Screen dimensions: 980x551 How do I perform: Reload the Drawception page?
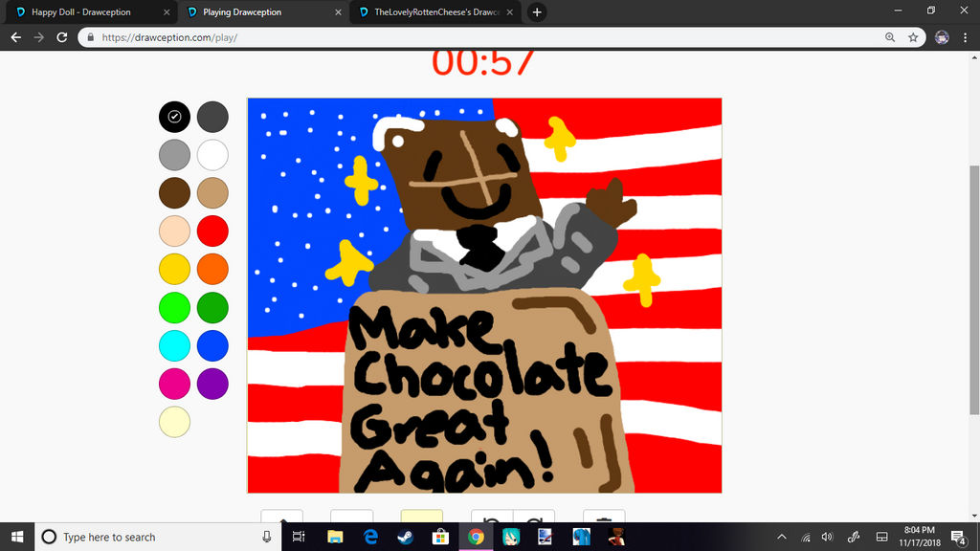[x=62, y=37]
